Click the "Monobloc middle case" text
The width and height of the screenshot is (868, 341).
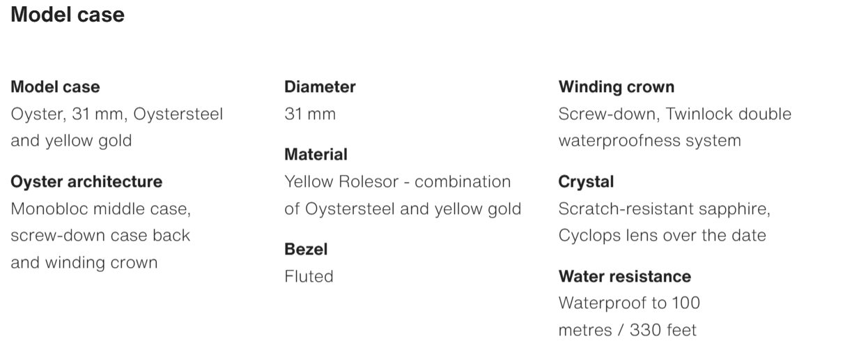[100, 209]
